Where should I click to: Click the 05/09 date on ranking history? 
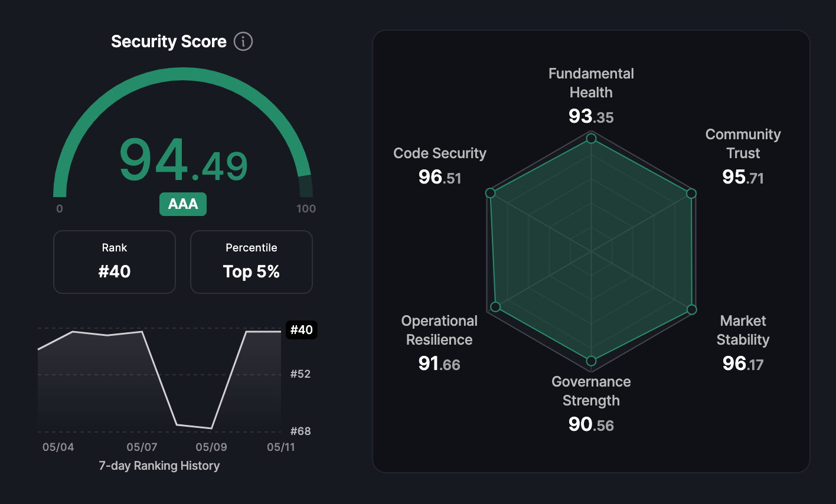pos(211,447)
